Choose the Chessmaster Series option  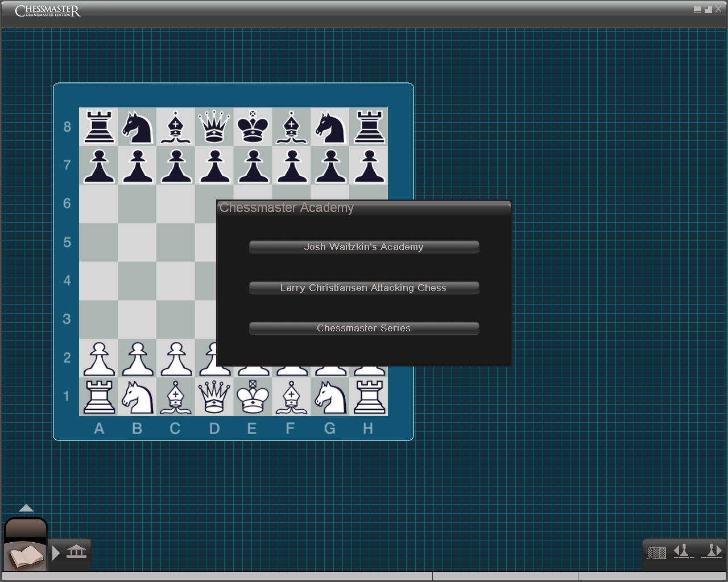click(364, 328)
